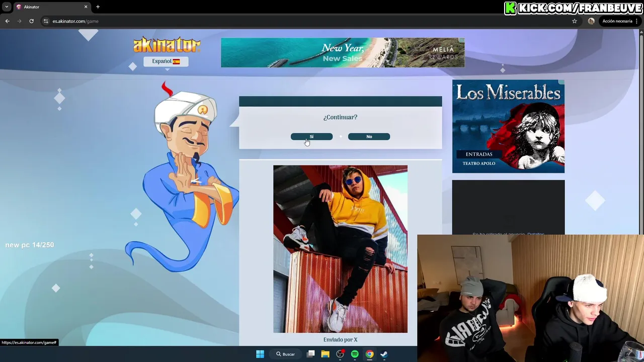View site information icon in address bar

click(x=46, y=21)
